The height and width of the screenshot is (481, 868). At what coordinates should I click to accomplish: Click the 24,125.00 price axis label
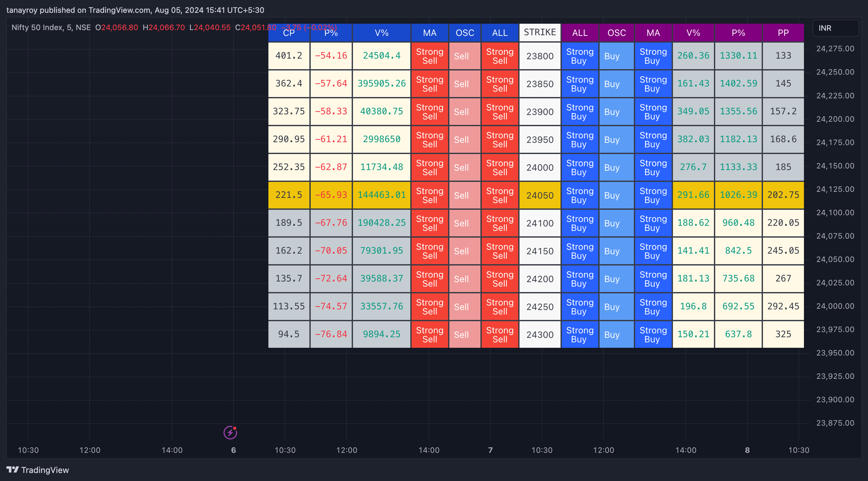pos(835,189)
